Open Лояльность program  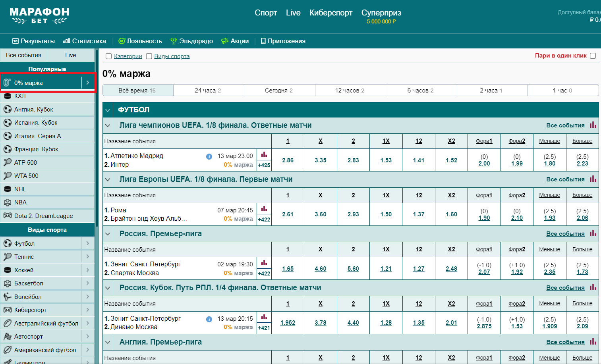click(140, 41)
